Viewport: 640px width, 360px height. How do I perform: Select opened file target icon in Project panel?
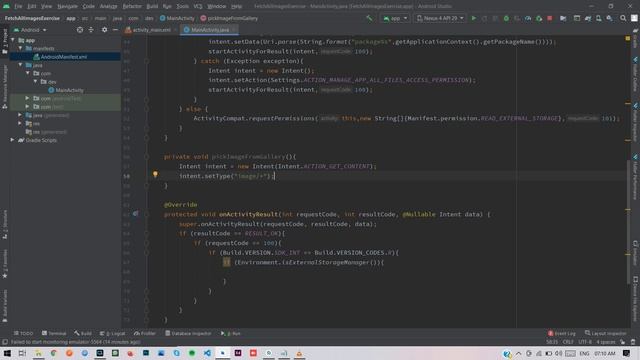[x=80, y=30]
